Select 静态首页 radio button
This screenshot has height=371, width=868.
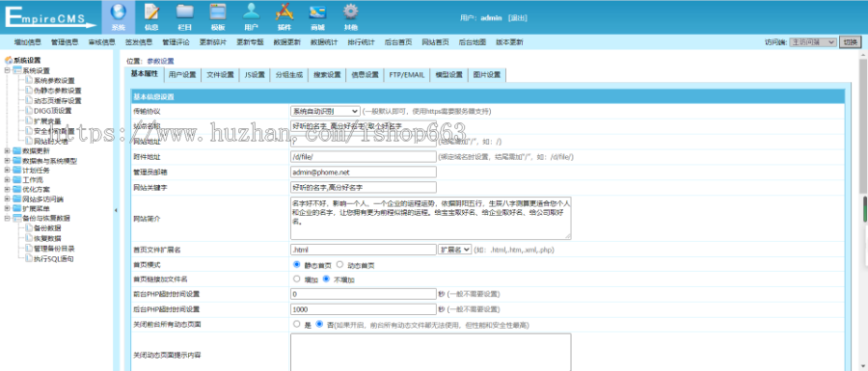pos(297,265)
